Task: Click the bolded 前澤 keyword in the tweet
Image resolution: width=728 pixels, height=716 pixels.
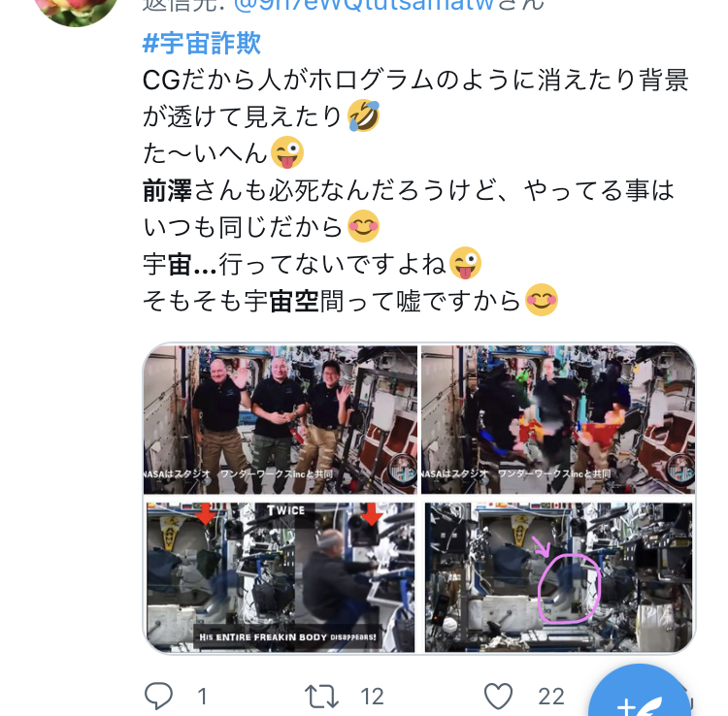Action: click(167, 191)
